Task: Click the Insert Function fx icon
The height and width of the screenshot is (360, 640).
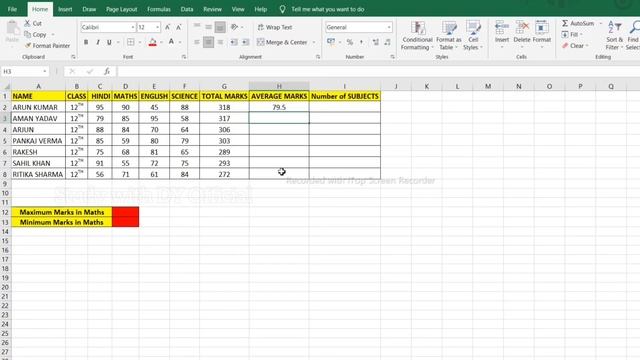Action: coord(107,71)
